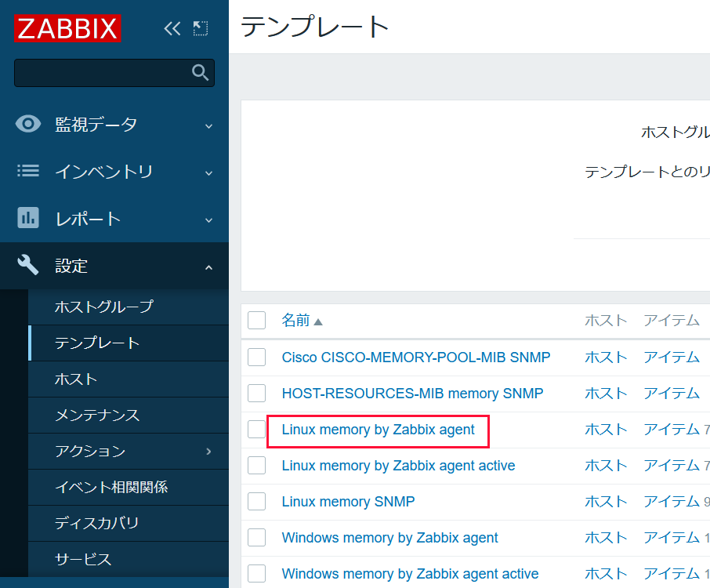Open Cisco CISCO-MEMORY-POOL-MIB SNMP template
The width and height of the screenshot is (710, 588).
point(415,357)
